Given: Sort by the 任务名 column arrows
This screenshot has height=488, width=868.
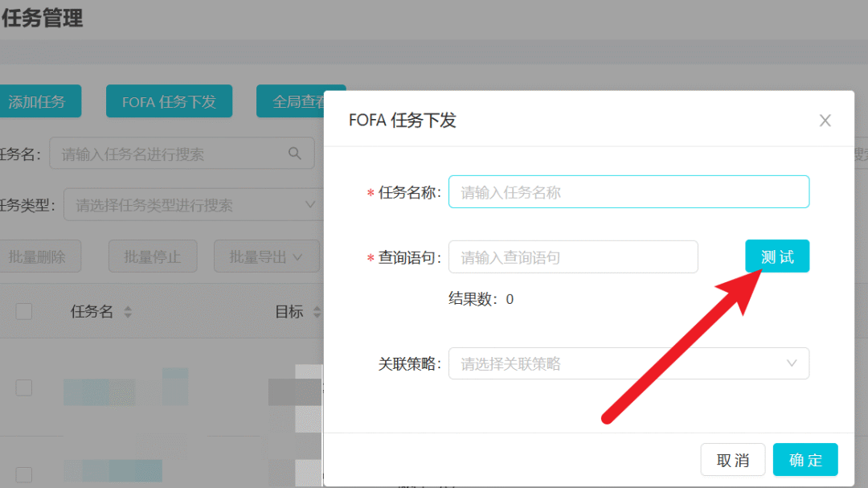Looking at the screenshot, I should (128, 312).
